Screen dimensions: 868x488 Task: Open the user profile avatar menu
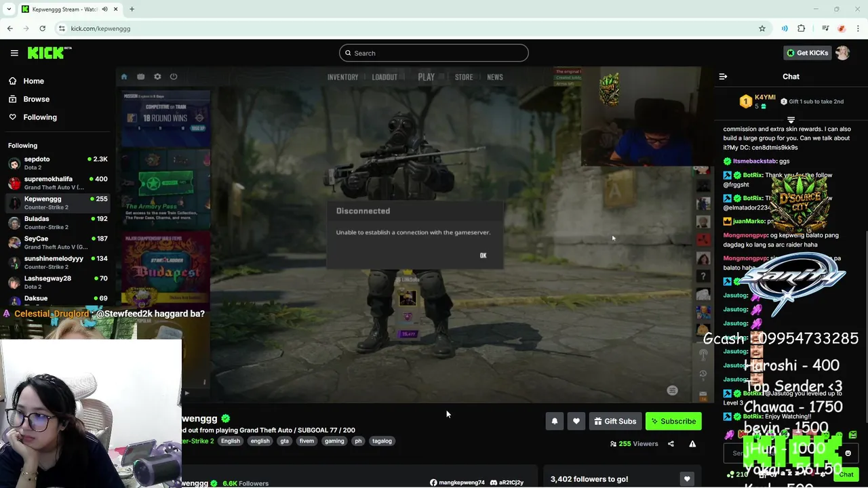[x=843, y=53]
